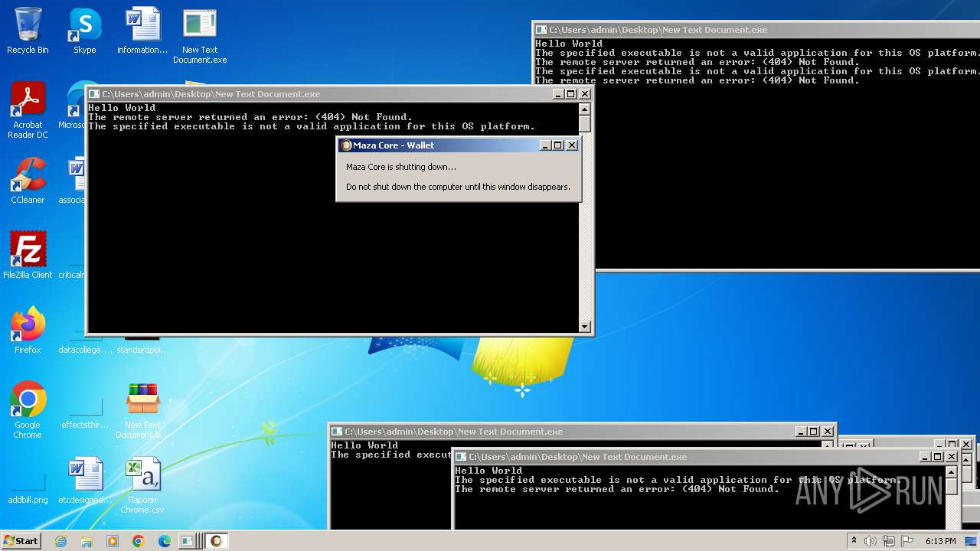
Task: Launch FileZilla Client from the desktop
Action: pos(28,255)
